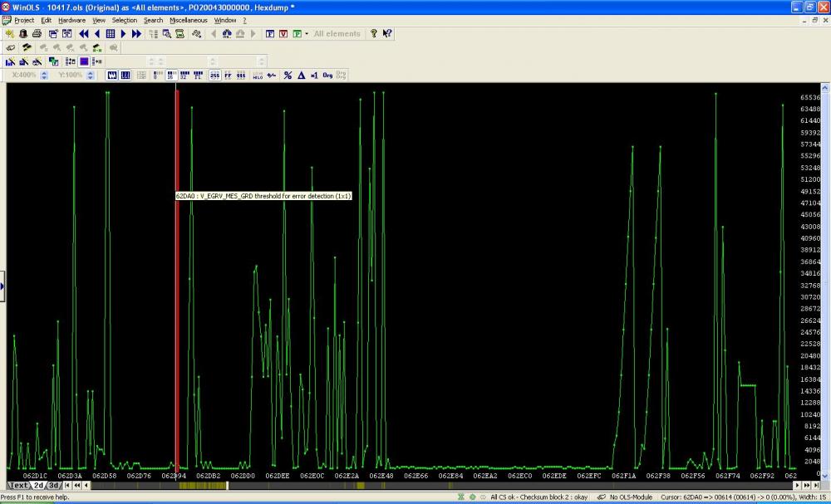Click the print icon in toolbar

pyautogui.click(x=37, y=34)
